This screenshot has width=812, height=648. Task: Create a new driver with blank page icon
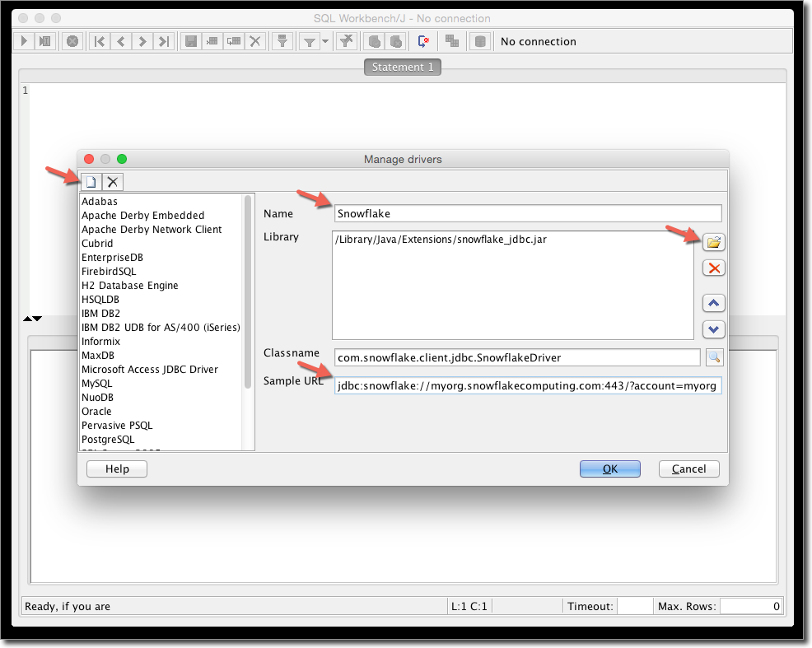[91, 181]
